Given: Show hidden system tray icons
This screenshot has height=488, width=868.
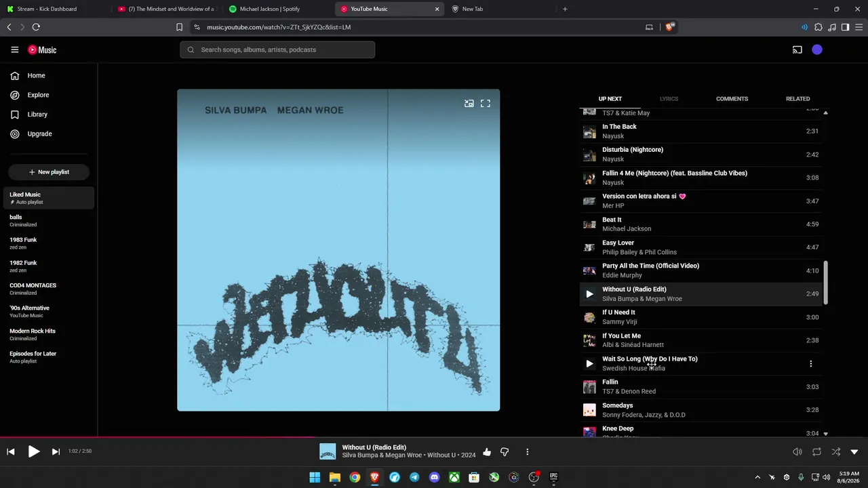Looking at the screenshot, I should [757, 477].
